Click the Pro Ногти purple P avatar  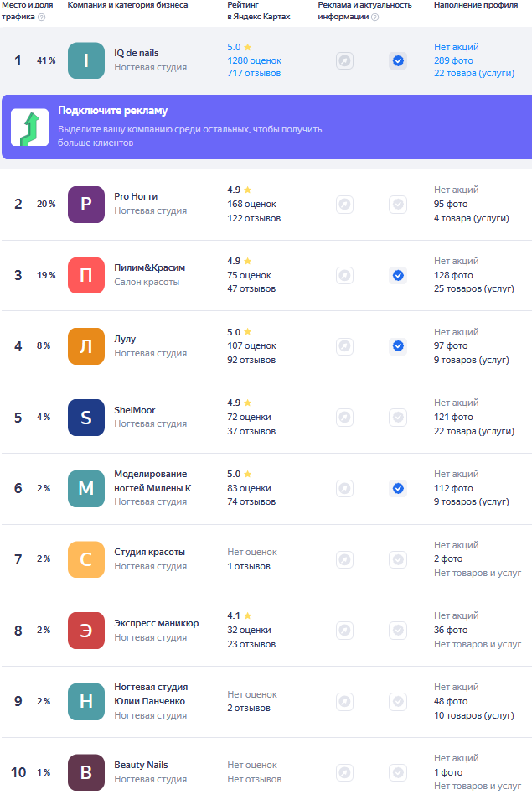point(86,205)
